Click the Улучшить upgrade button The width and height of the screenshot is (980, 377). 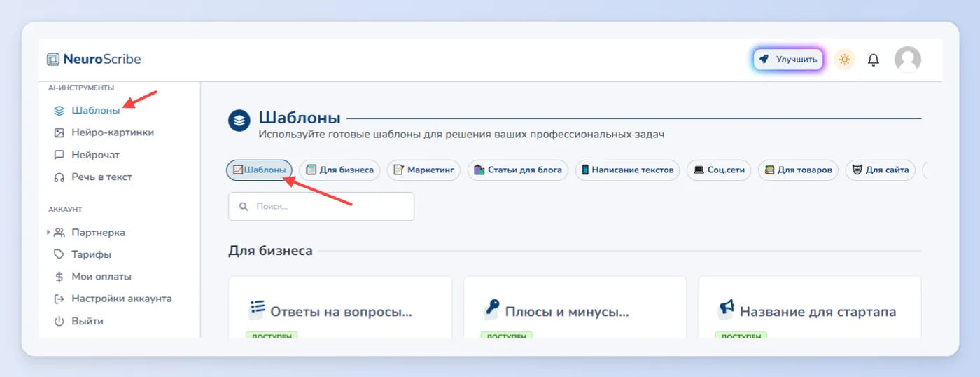[x=788, y=60]
